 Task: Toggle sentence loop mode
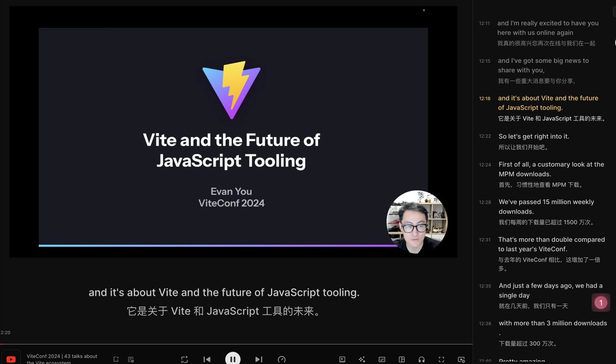(184, 359)
